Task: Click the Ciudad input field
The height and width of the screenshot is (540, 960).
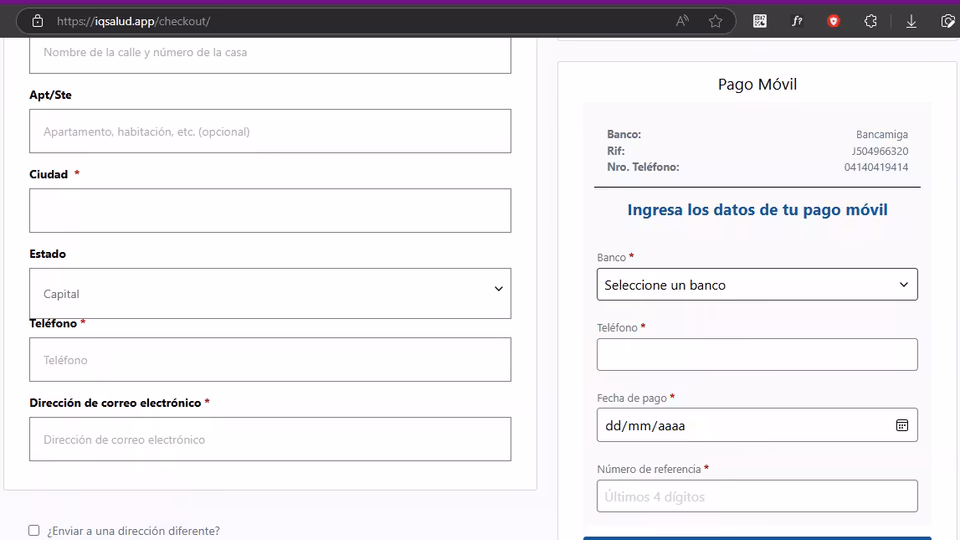Action: [x=270, y=210]
